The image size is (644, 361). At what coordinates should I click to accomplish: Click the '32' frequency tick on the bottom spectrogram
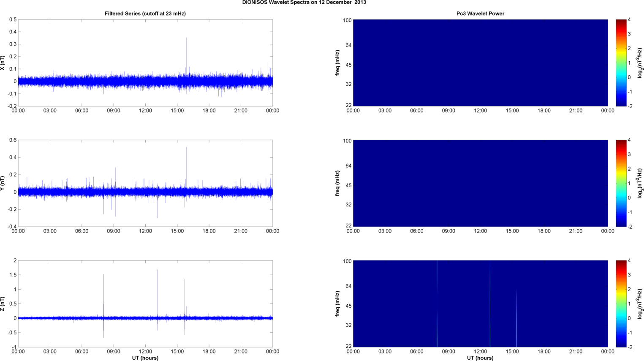348,325
